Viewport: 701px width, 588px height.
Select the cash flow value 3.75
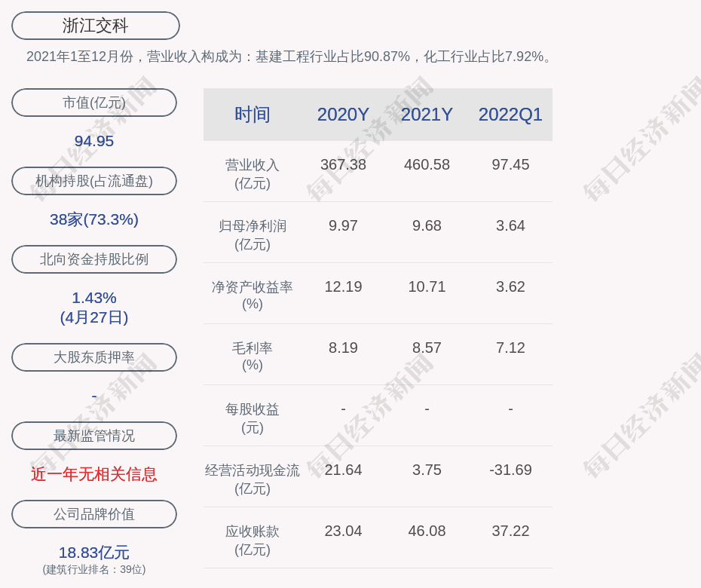coord(427,470)
